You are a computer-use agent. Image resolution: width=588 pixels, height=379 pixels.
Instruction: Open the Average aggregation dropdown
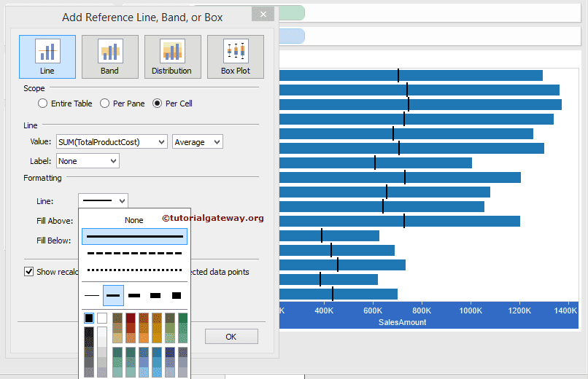point(197,141)
